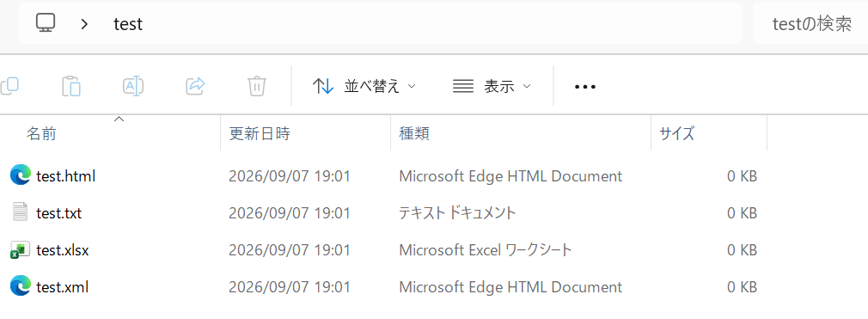Expand the breadcrumb chevron before test
This screenshot has width=868, height=319.
84,24
